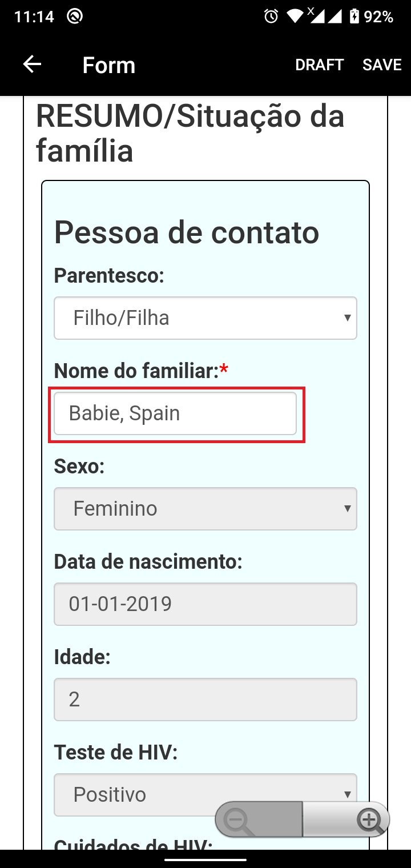Tap the Wi-Fi signal status icon
This screenshot has width=411, height=868.
pos(296,17)
